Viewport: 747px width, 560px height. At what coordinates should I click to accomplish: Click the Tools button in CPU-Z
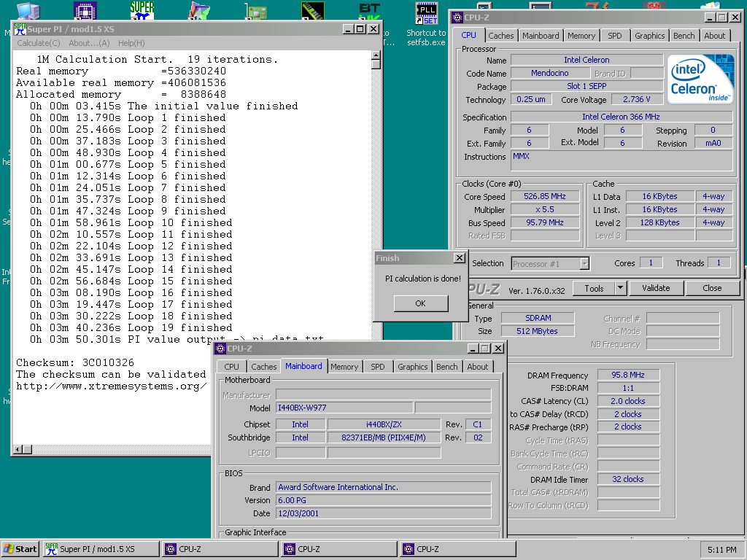[594, 288]
